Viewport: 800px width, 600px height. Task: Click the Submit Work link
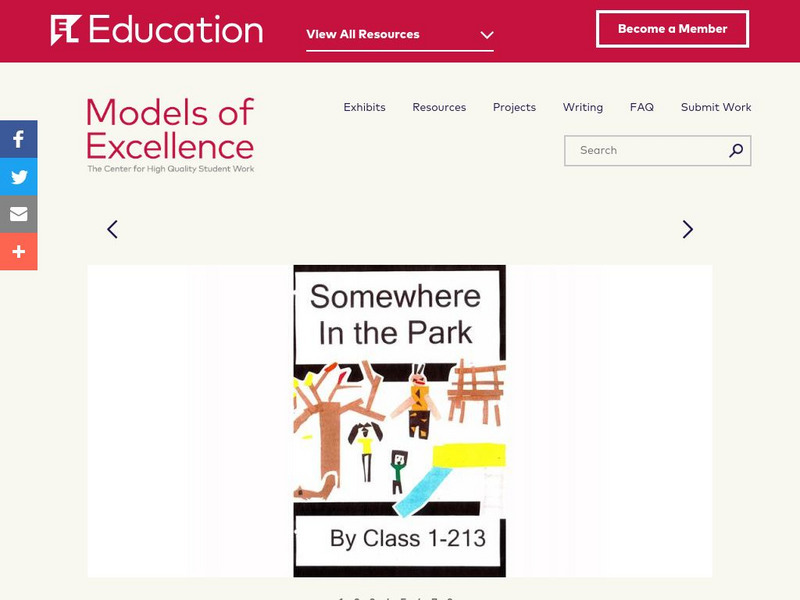click(x=716, y=107)
